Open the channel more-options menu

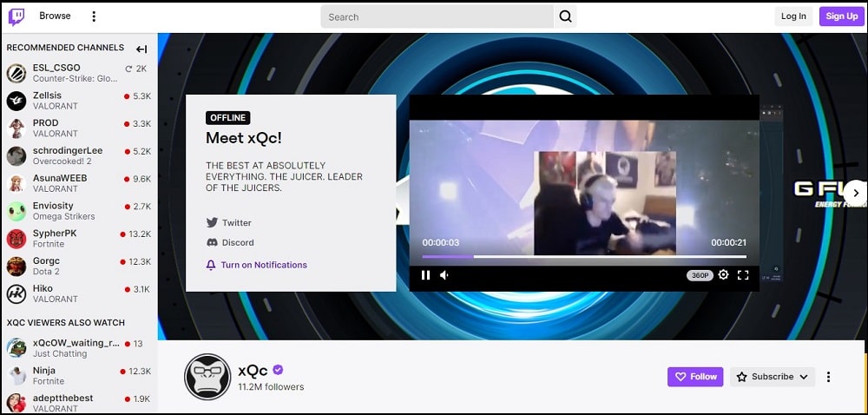[828, 377]
